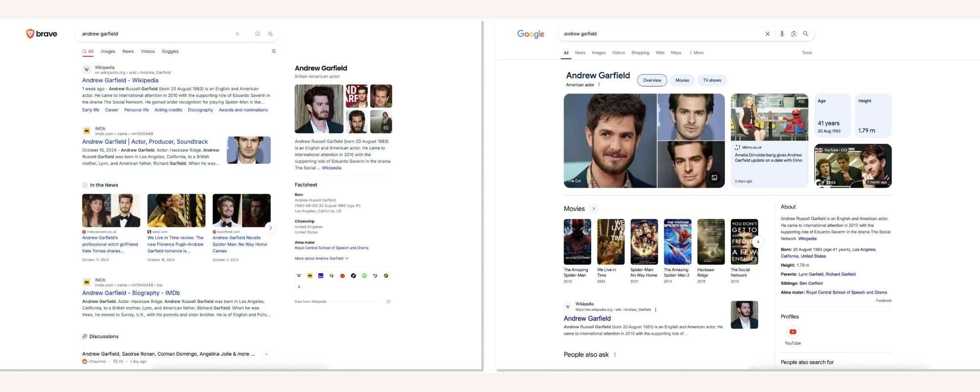Click the Height 1.79 m card
Screen dimensions: 980x392
pyautogui.click(x=873, y=116)
